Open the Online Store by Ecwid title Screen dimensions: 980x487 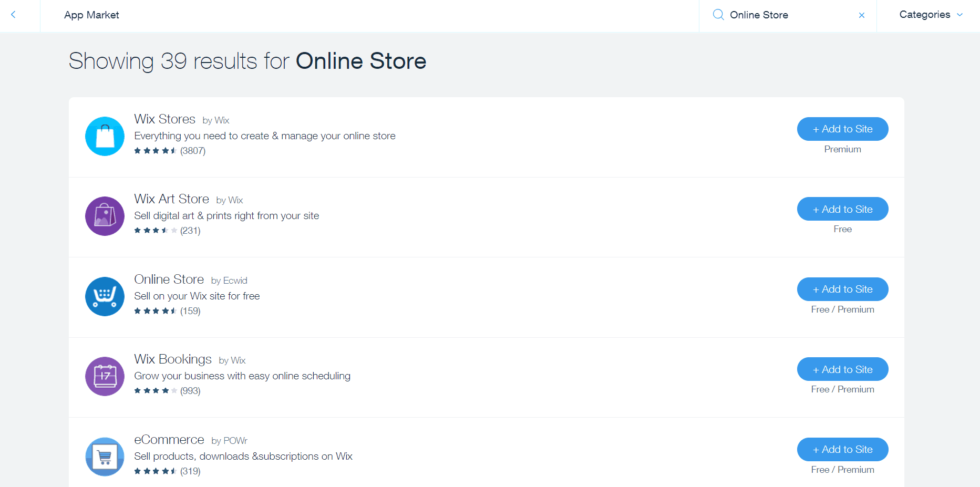[x=169, y=279]
